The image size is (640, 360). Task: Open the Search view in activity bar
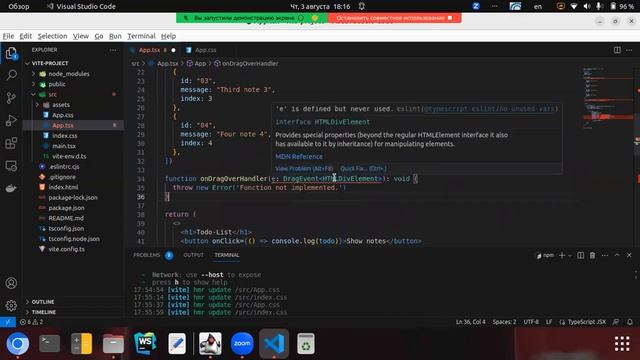click(11, 75)
